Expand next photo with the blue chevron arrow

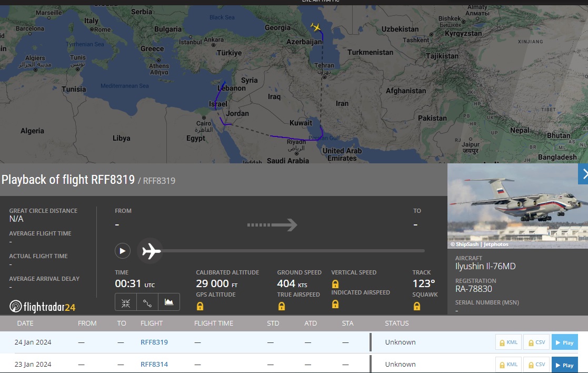[x=583, y=174]
